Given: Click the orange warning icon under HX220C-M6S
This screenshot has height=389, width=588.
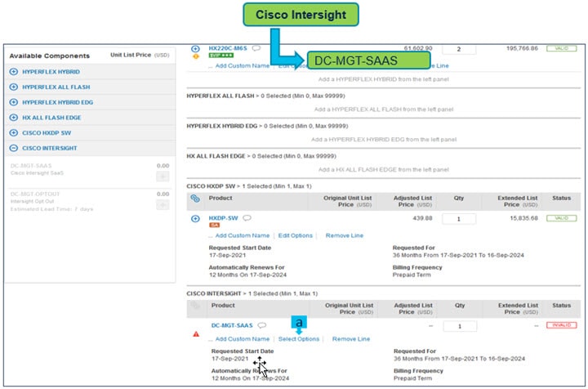Looking at the screenshot, I should click(x=196, y=56).
